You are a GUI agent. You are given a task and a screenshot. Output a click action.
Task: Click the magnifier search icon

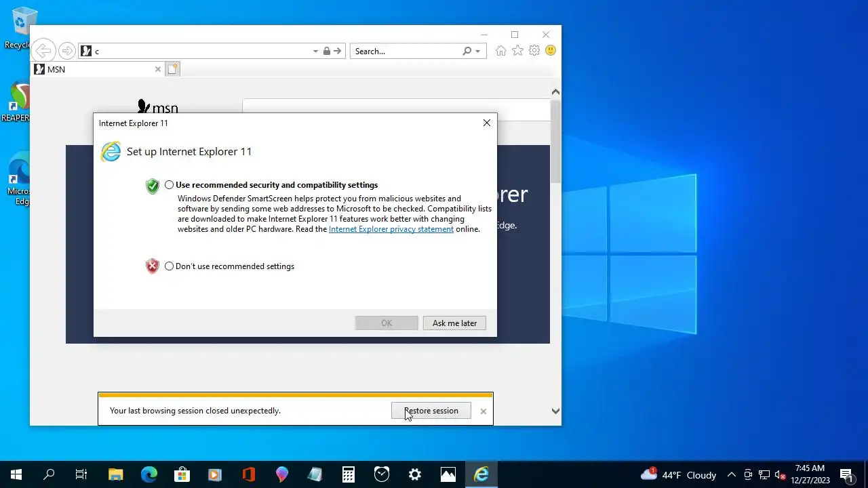pos(467,51)
